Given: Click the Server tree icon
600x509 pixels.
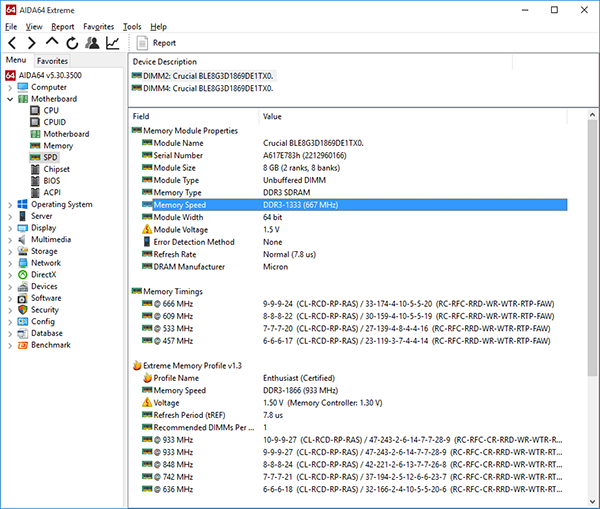Looking at the screenshot, I should 23,216.
